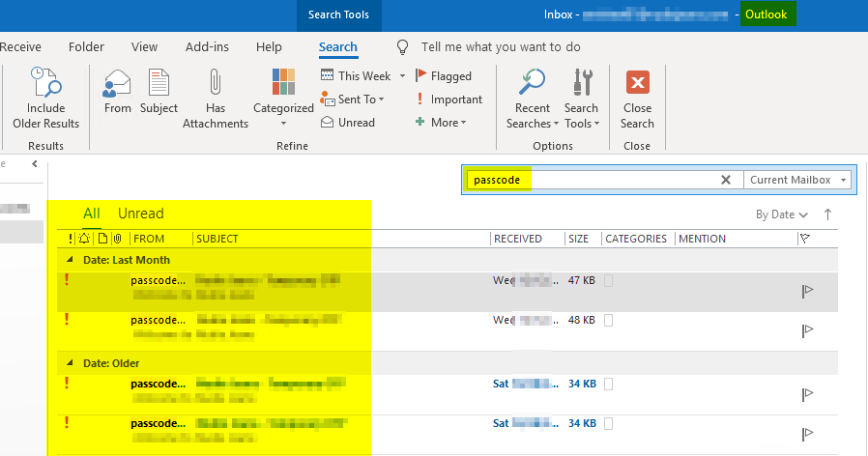This screenshot has height=456, width=868.
Task: Open the View ribbon tab
Action: pos(144,46)
